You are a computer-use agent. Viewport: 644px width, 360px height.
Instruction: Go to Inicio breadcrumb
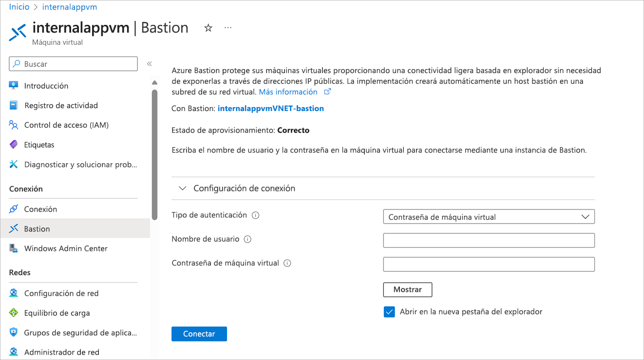pos(19,7)
